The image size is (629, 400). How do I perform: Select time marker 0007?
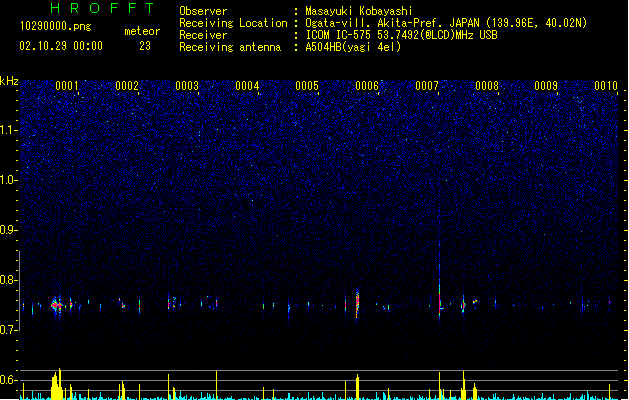tap(427, 86)
